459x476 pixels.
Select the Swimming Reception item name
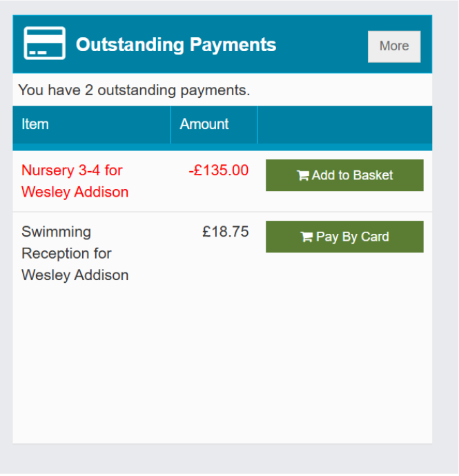57,232
